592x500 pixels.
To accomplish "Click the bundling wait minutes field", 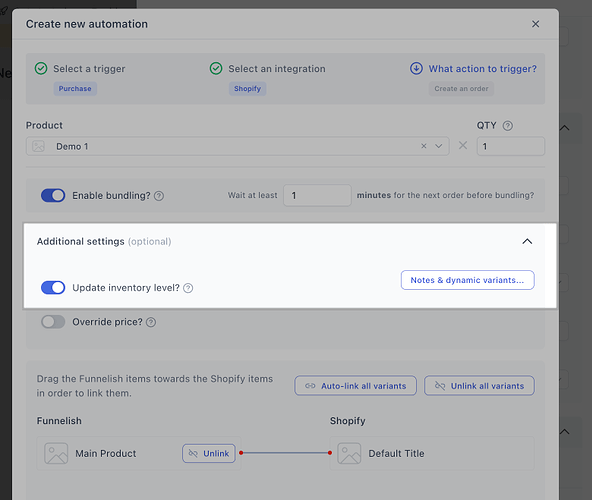I will coord(317,195).
